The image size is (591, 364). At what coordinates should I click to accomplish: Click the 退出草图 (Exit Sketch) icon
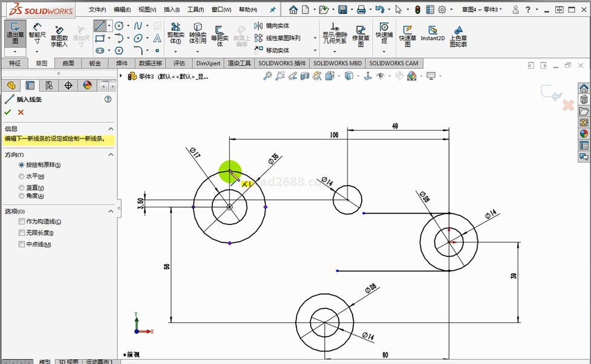coord(15,35)
